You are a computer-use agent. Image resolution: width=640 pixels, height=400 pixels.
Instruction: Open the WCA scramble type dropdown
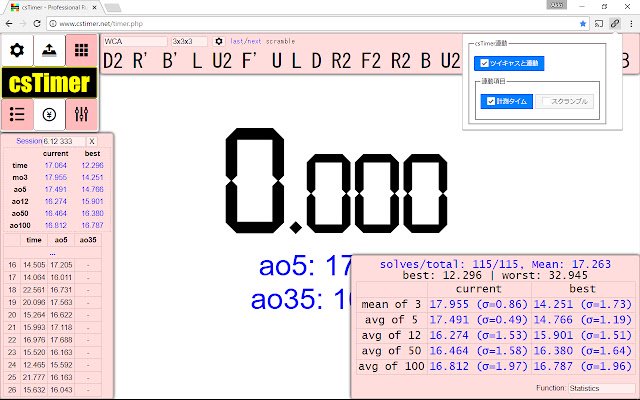135,41
